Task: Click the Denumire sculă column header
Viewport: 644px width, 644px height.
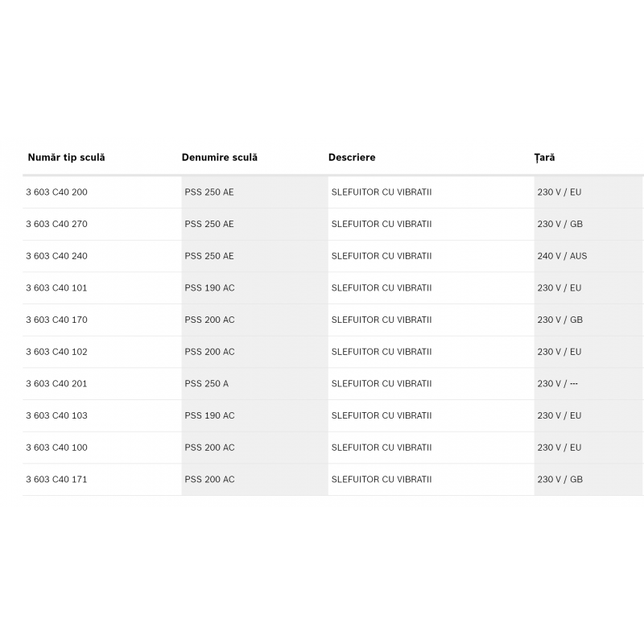Action: (220, 157)
